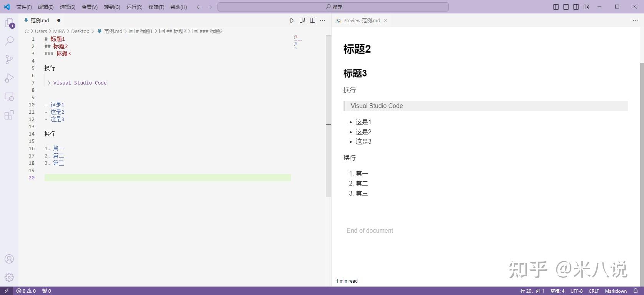Place cursor on line 20 in editor
Screen dimensions: 644x295
click(x=168, y=177)
